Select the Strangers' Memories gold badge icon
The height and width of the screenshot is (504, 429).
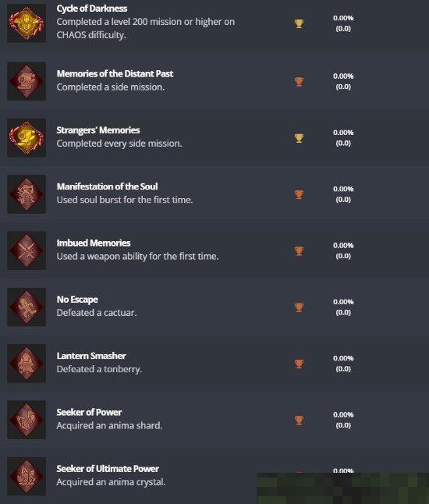click(x=27, y=137)
